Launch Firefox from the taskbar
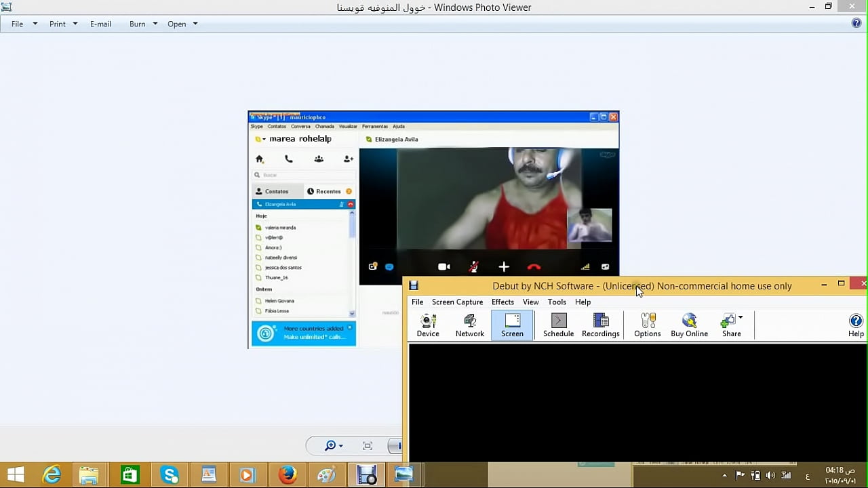Viewport: 868px width, 488px height. (x=288, y=474)
